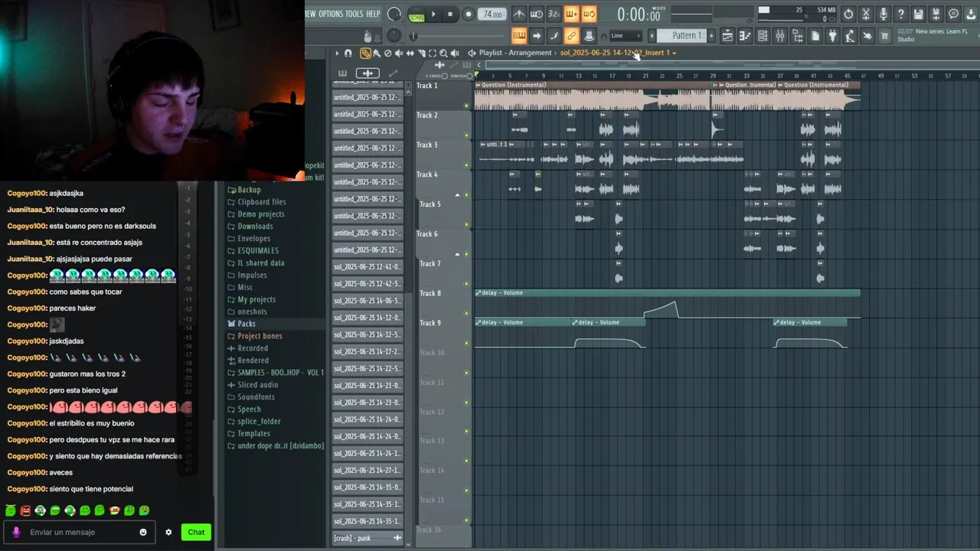Expand the Backup folder in browser
The width and height of the screenshot is (980, 551).
pyautogui.click(x=249, y=190)
